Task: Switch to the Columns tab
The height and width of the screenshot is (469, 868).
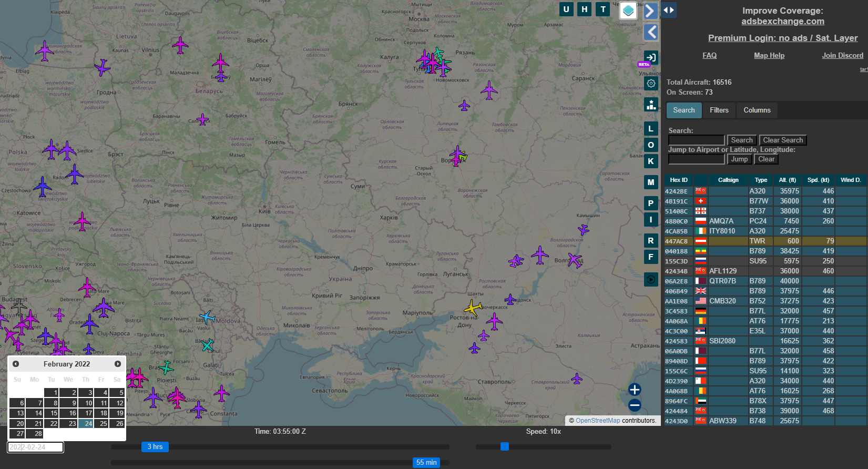Action: pyautogui.click(x=757, y=110)
